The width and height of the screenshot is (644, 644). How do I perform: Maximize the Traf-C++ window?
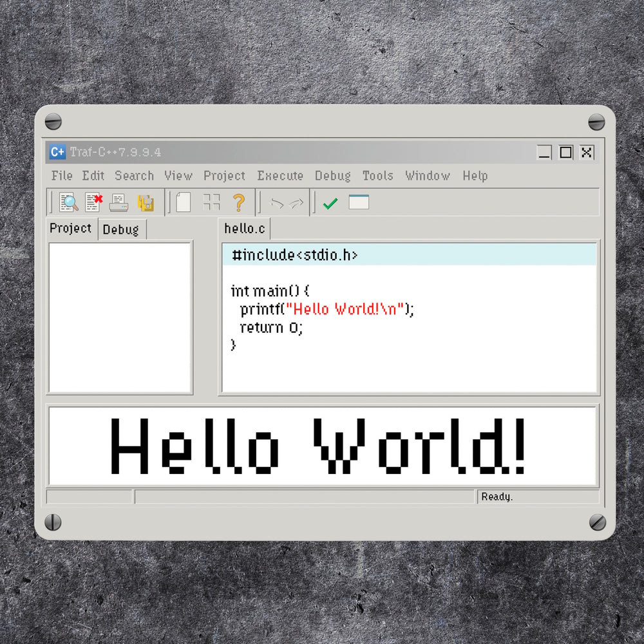click(565, 153)
